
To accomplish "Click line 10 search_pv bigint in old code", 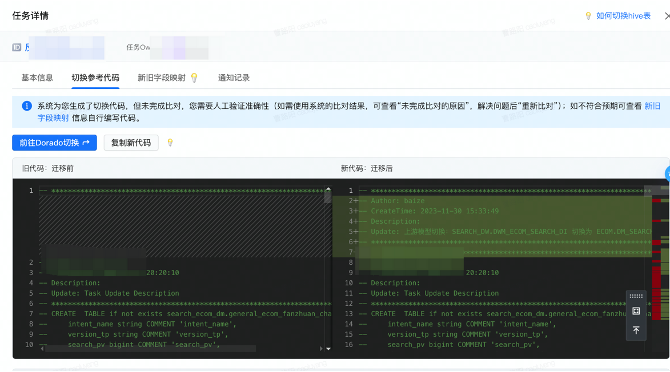I will tap(144, 345).
